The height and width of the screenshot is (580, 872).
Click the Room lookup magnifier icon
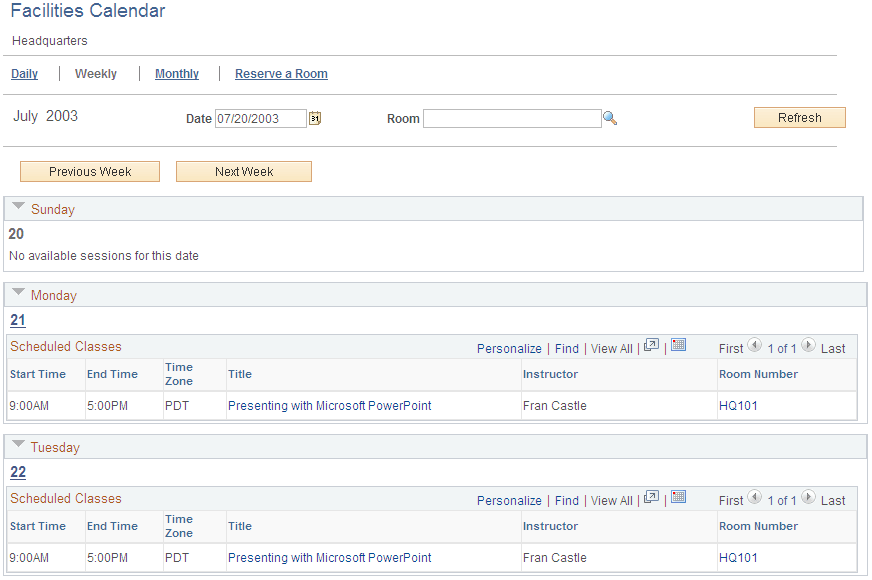tap(610, 118)
